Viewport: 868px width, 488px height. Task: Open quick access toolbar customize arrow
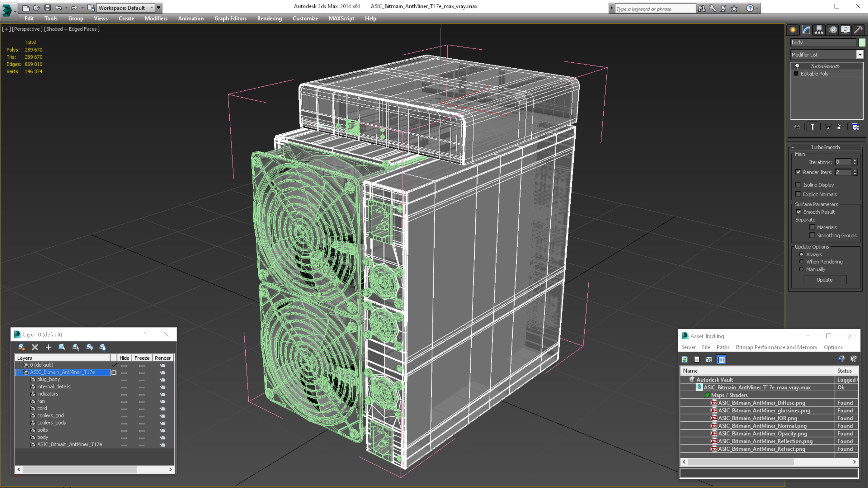(x=159, y=8)
